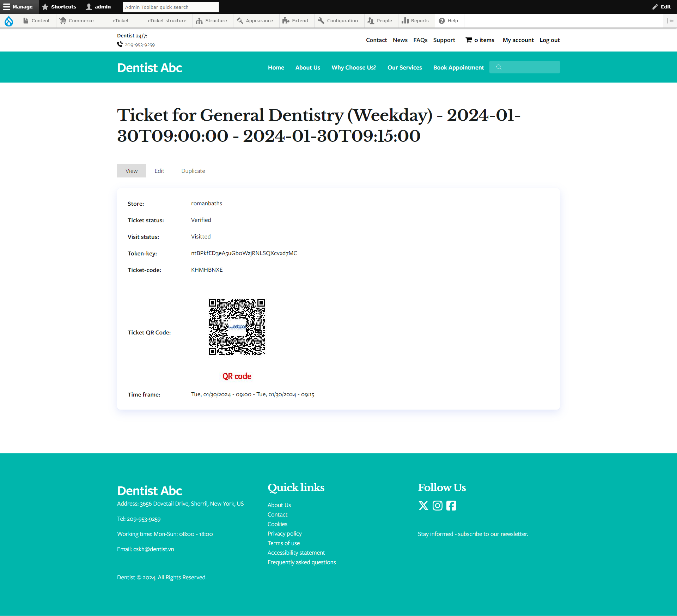The height and width of the screenshot is (616, 677).
Task: Open the Instagram social icon
Action: point(437,506)
